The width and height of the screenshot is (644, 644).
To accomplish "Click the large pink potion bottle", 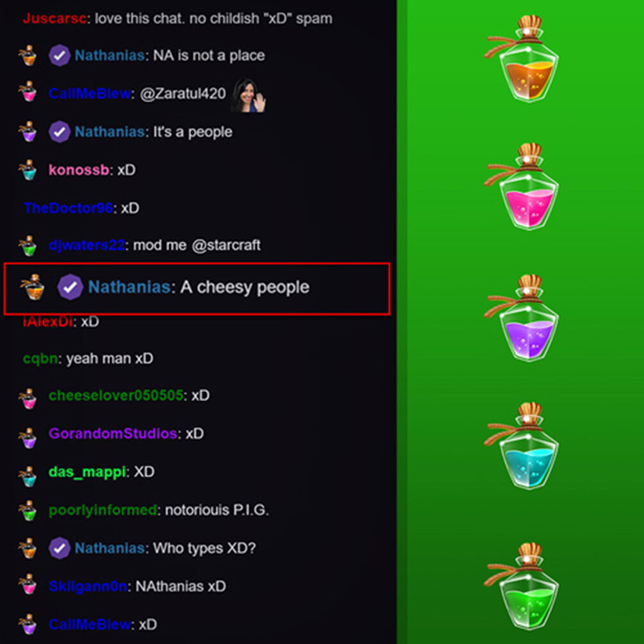I will (522, 187).
